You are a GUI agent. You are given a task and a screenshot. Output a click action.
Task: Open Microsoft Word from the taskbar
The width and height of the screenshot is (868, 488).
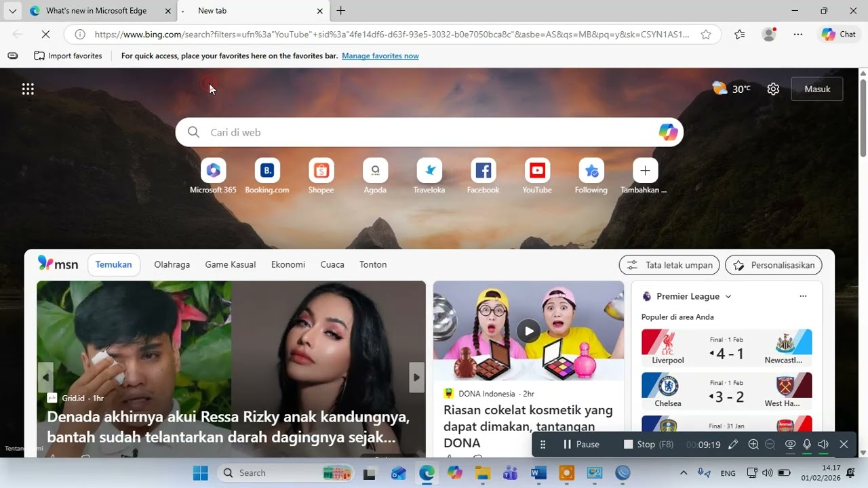(x=538, y=473)
